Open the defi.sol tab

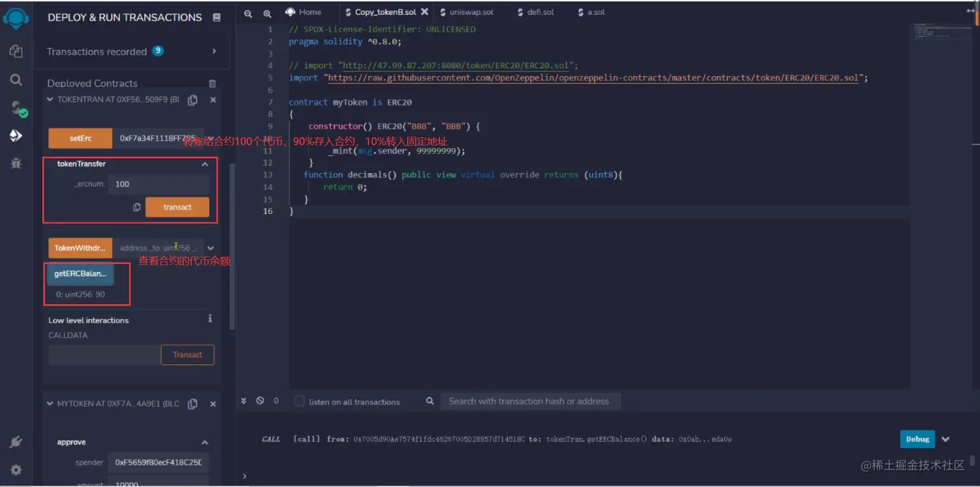pyautogui.click(x=535, y=12)
